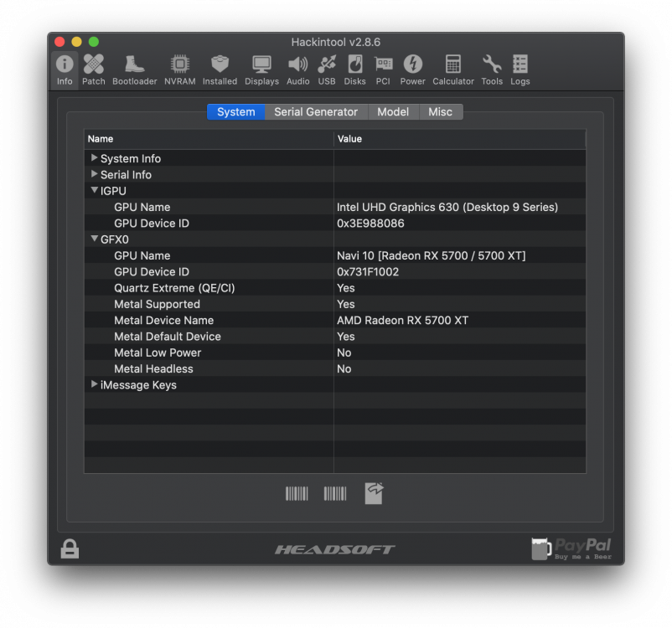
Task: Click the export share icon below table
Action: [375, 493]
